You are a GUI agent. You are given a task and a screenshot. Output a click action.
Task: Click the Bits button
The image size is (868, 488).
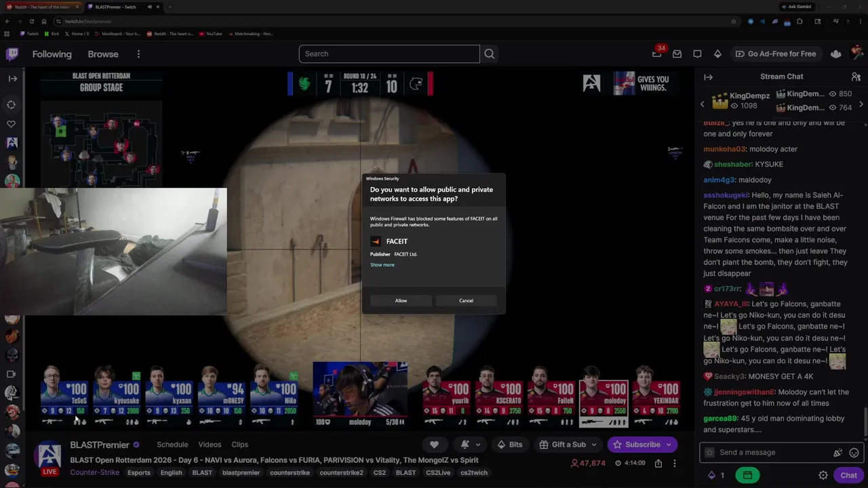pyautogui.click(x=509, y=445)
